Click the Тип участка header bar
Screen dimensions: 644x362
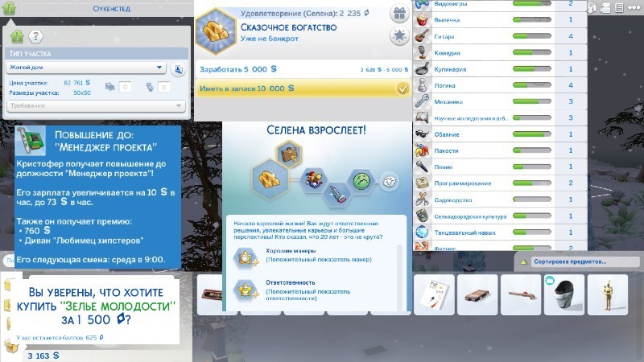click(x=97, y=53)
